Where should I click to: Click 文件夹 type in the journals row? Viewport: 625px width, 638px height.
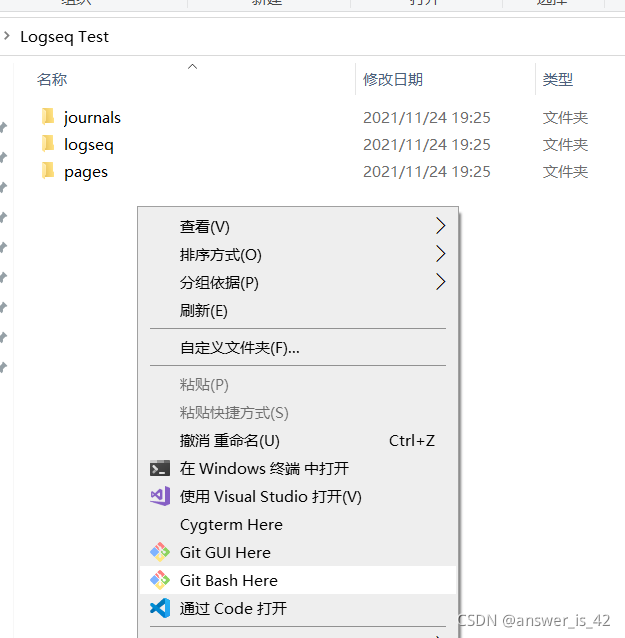565,118
